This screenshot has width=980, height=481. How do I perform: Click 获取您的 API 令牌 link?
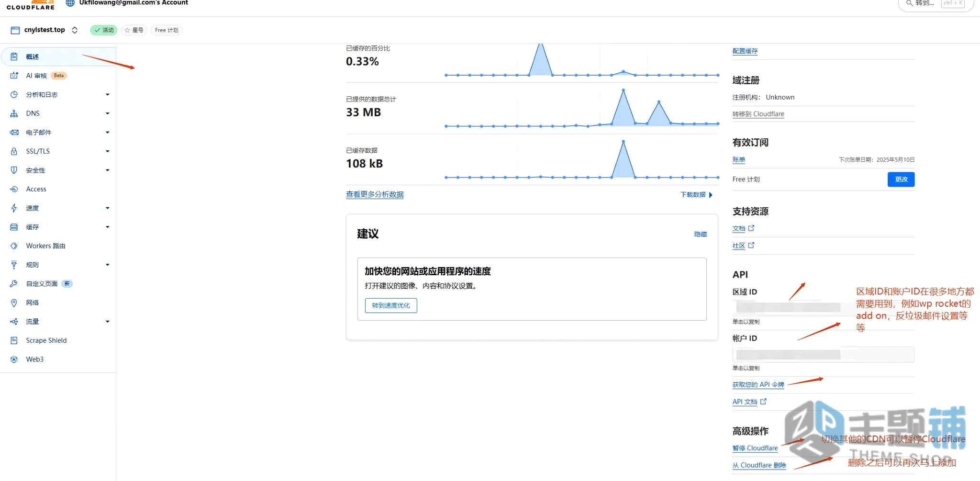click(758, 385)
